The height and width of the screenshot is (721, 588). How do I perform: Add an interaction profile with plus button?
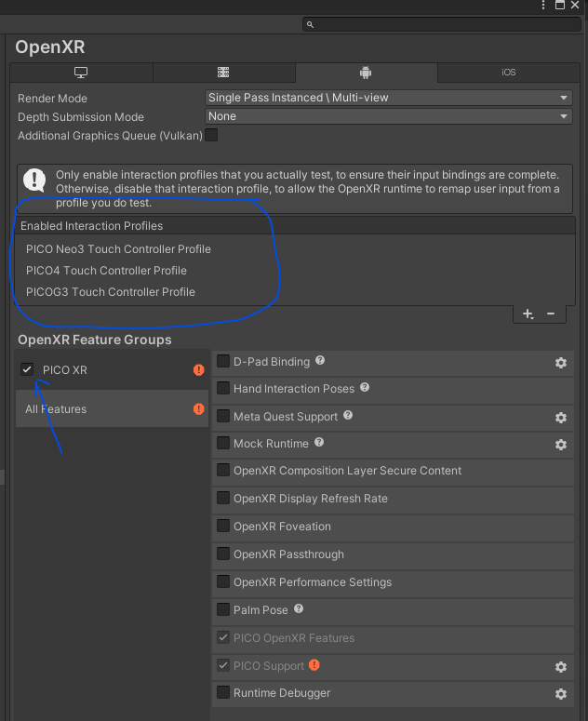coord(528,314)
